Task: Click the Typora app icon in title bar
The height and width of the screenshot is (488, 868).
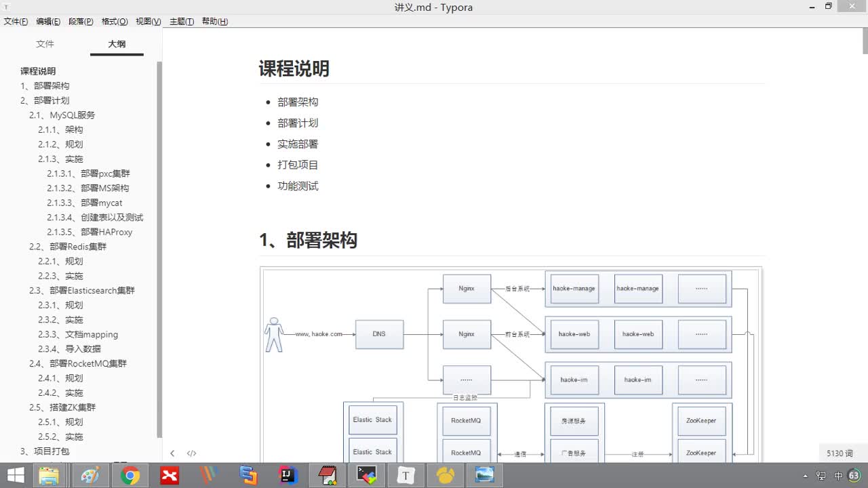Action: point(6,7)
